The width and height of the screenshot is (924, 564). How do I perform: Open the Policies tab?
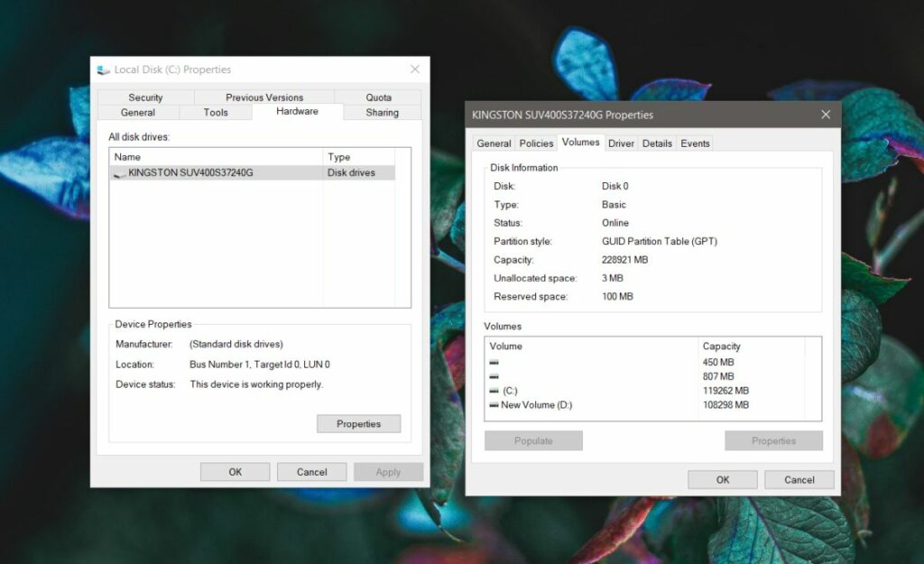point(536,143)
